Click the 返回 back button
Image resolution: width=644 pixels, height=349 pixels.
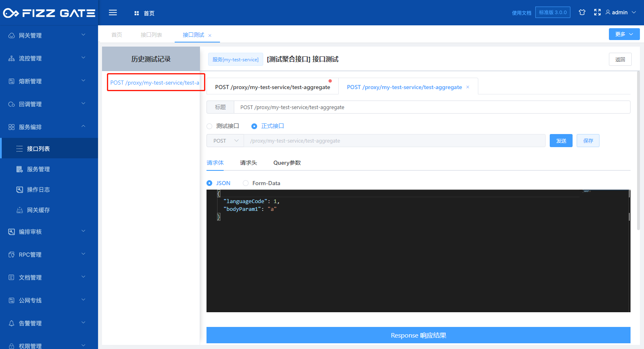(x=620, y=59)
